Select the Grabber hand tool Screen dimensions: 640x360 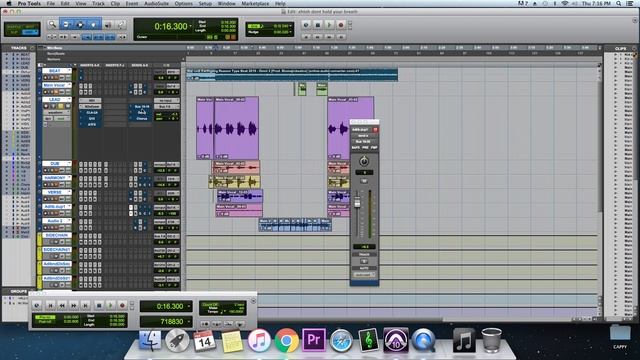(x=93, y=24)
